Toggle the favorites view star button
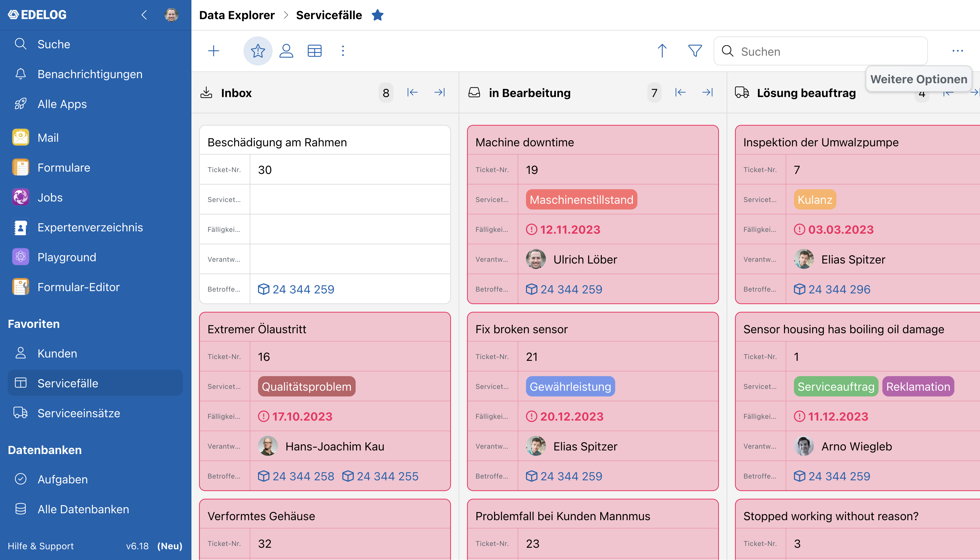Screen dimensions: 980x560 coord(258,51)
